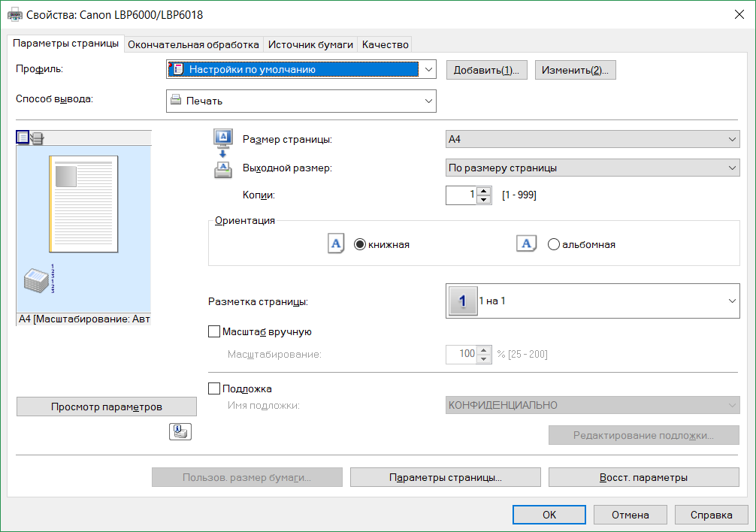Click the printer icon in the title bar
756x532 pixels.
tap(14, 15)
